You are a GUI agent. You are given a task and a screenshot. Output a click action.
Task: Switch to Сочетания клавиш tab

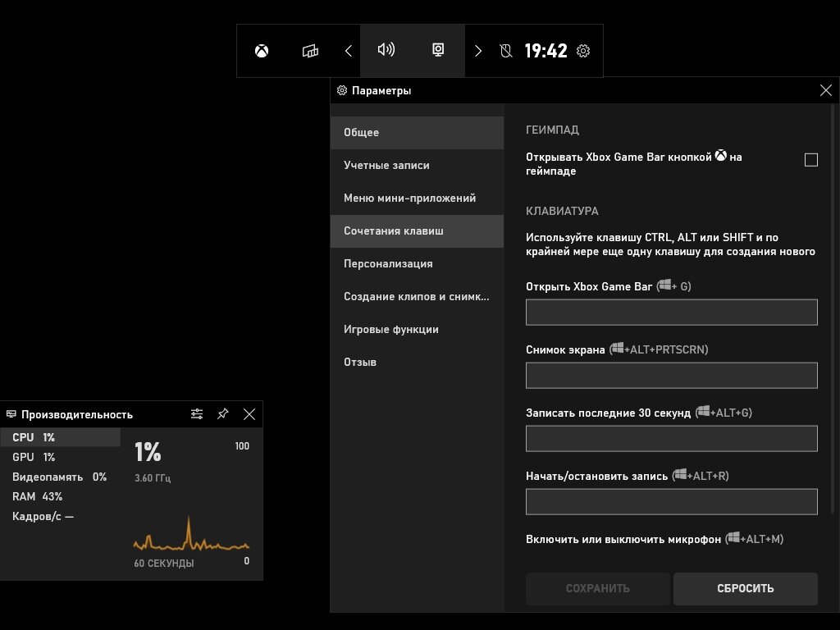[x=417, y=231]
